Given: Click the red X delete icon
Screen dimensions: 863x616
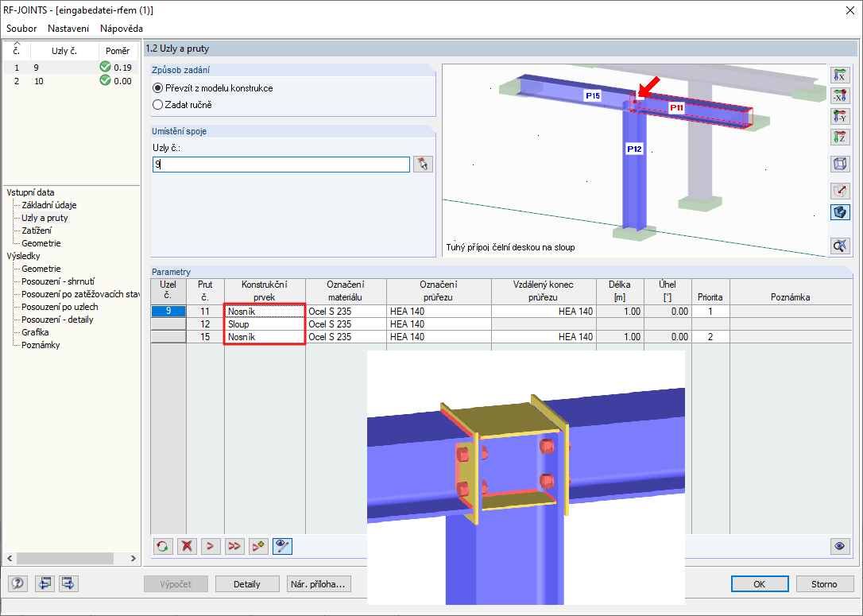Looking at the screenshot, I should 187,546.
